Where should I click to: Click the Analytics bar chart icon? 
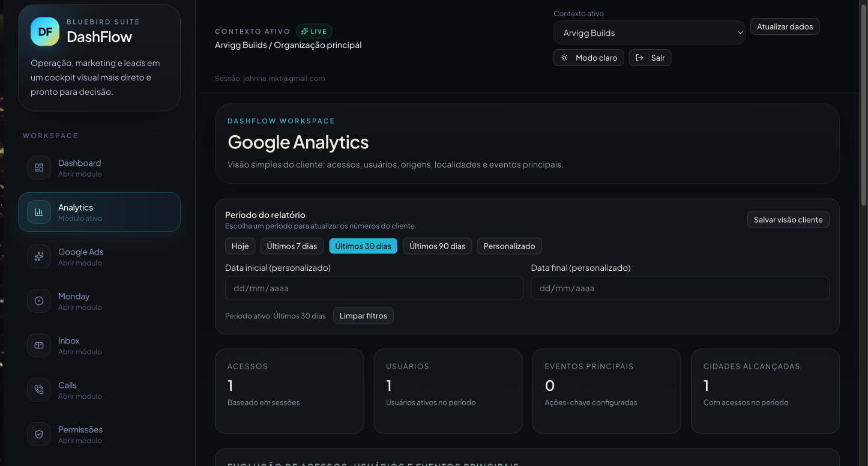coord(39,212)
